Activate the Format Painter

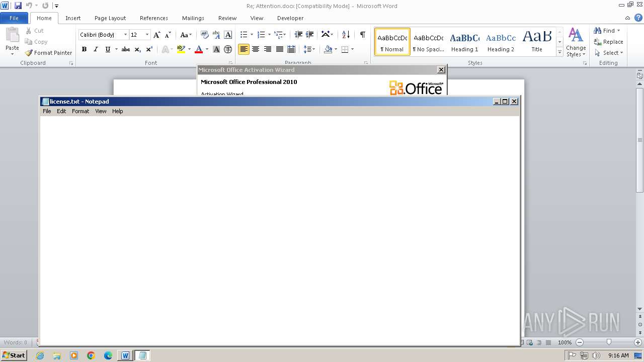(49, 53)
